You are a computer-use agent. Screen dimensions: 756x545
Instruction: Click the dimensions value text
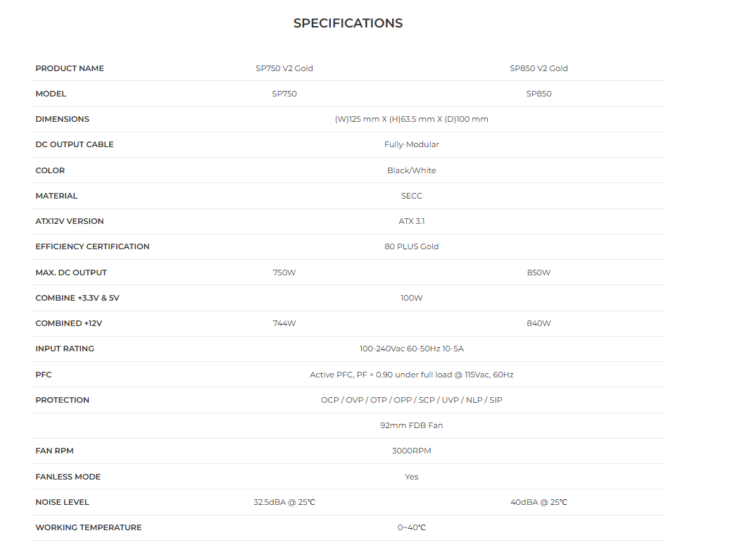[411, 119]
